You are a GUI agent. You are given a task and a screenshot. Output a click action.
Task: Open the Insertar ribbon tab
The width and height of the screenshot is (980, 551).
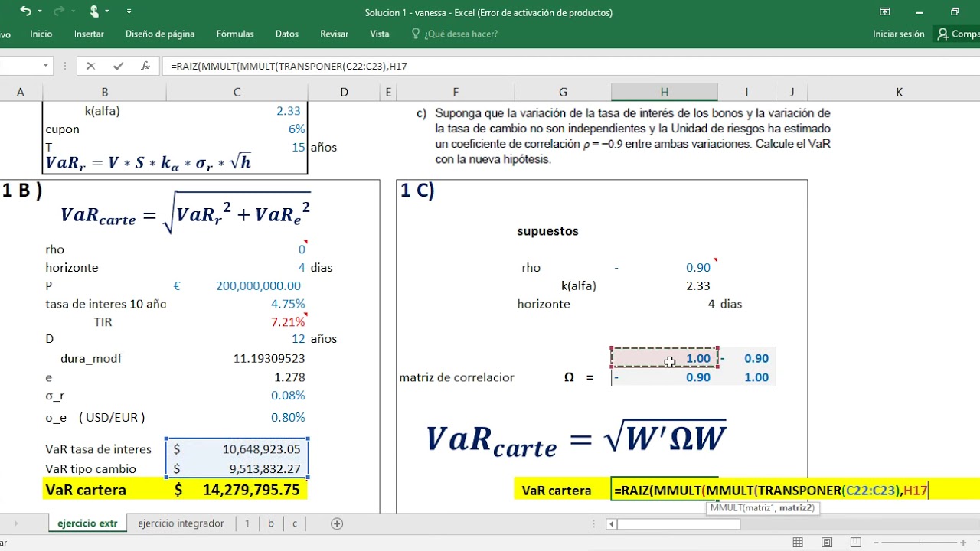click(89, 34)
